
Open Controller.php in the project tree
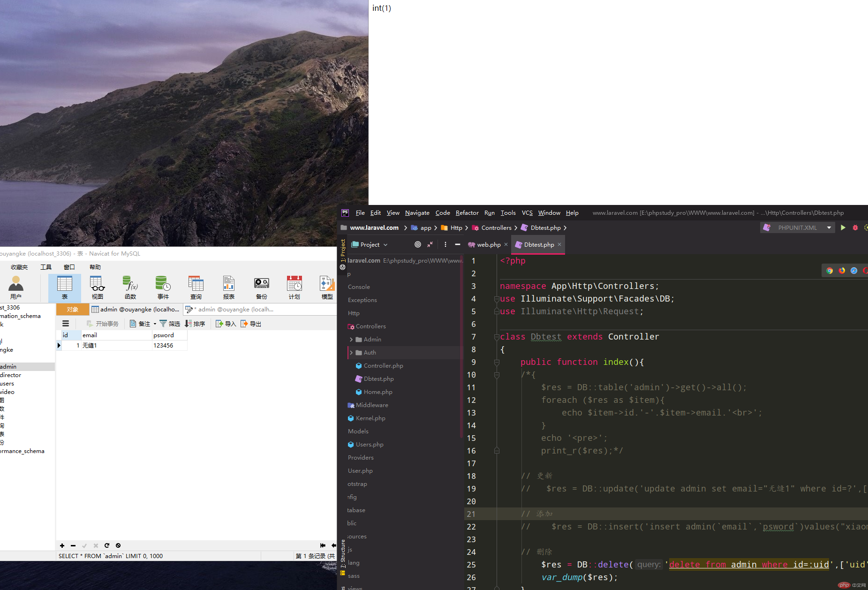tap(383, 365)
